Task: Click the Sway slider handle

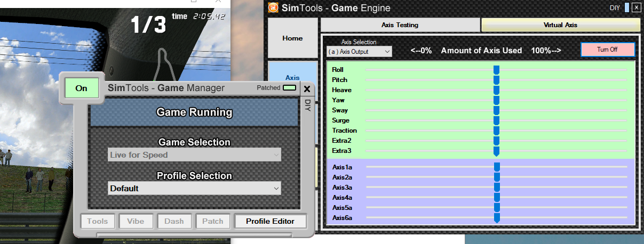Action: (497, 110)
